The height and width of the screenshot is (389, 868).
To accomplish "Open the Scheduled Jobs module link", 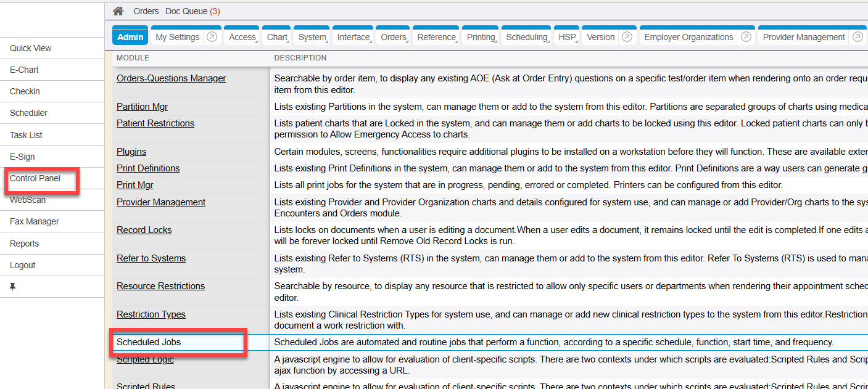I will 149,342.
